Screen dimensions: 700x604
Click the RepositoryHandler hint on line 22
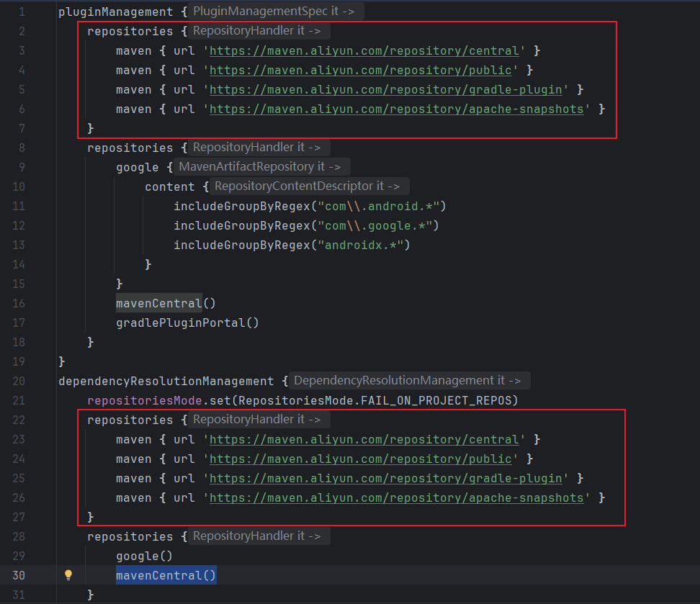259,420
